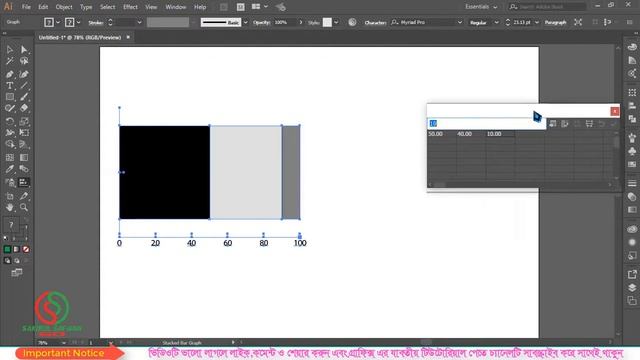Select the Pen tool
The image size is (640, 360).
coord(10,74)
